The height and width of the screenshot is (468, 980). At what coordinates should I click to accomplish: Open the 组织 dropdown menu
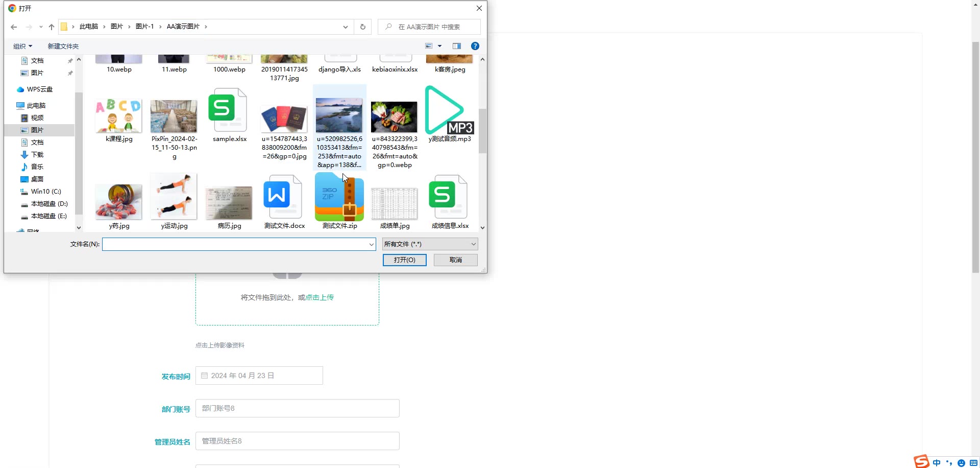[22, 46]
